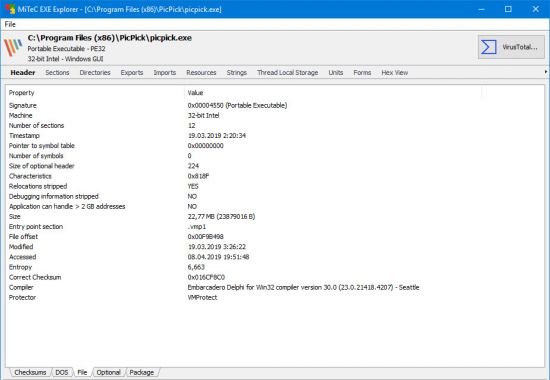Close the MiTeC EXE Explorer window
The image size is (550, 380).
coord(536,9)
